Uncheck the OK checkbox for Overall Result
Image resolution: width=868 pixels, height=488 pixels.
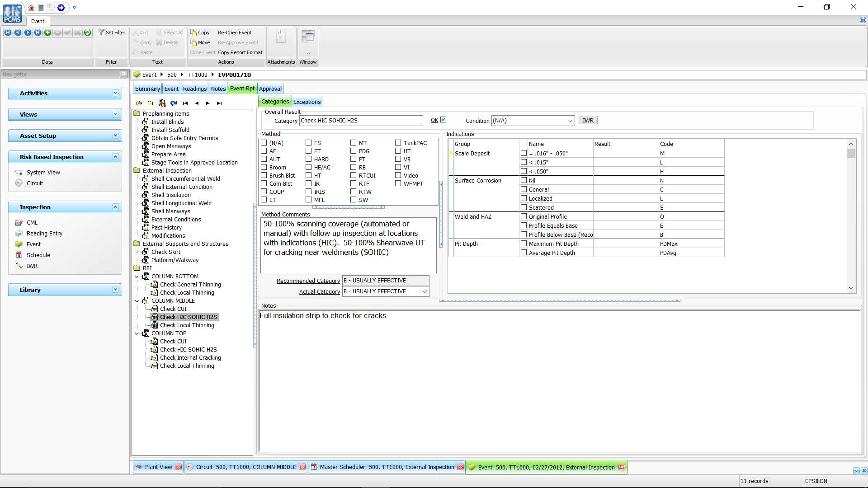pos(443,119)
